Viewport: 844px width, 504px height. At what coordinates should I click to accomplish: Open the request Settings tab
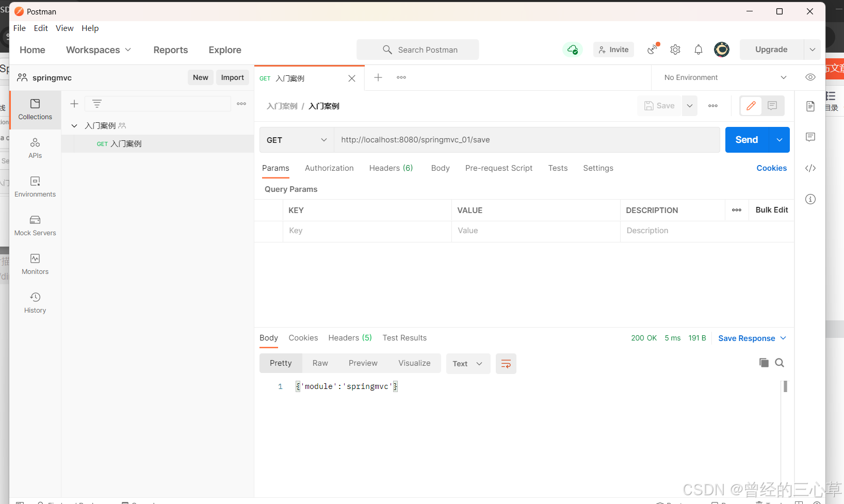point(598,168)
